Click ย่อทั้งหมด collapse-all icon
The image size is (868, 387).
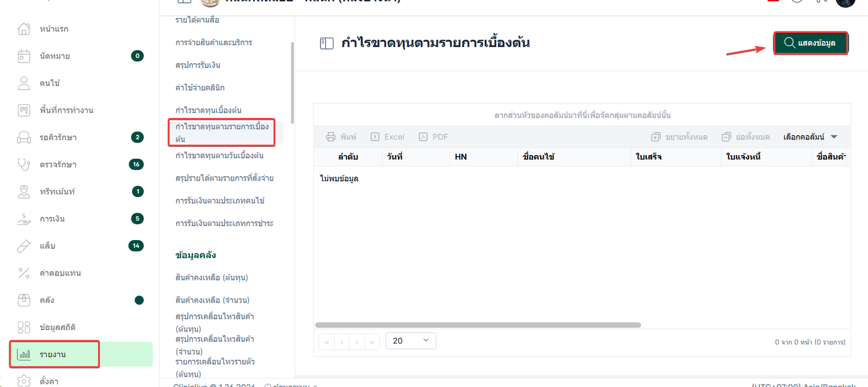(x=727, y=137)
